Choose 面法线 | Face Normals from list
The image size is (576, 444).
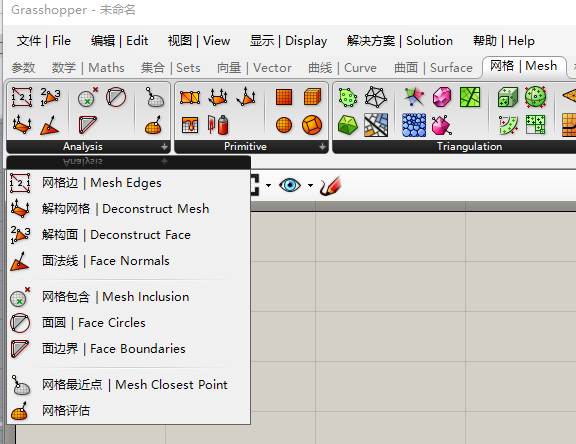129,261
